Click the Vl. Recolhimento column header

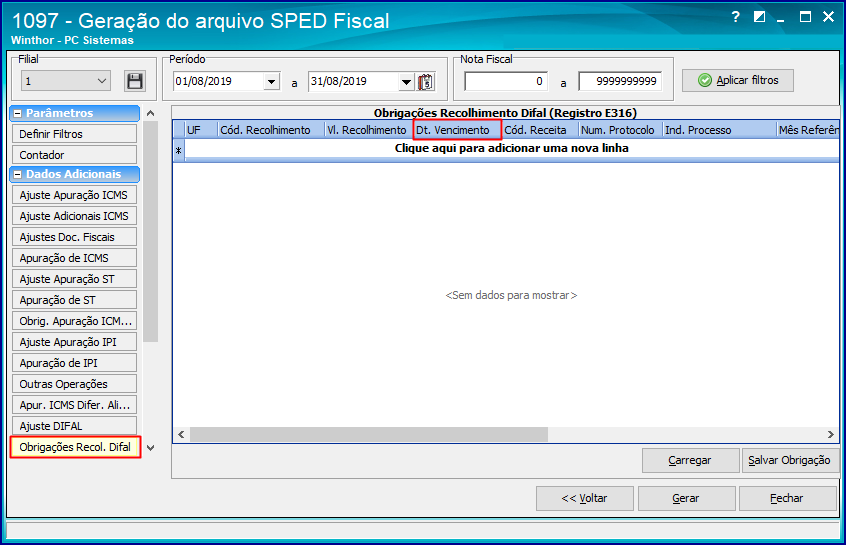click(369, 130)
